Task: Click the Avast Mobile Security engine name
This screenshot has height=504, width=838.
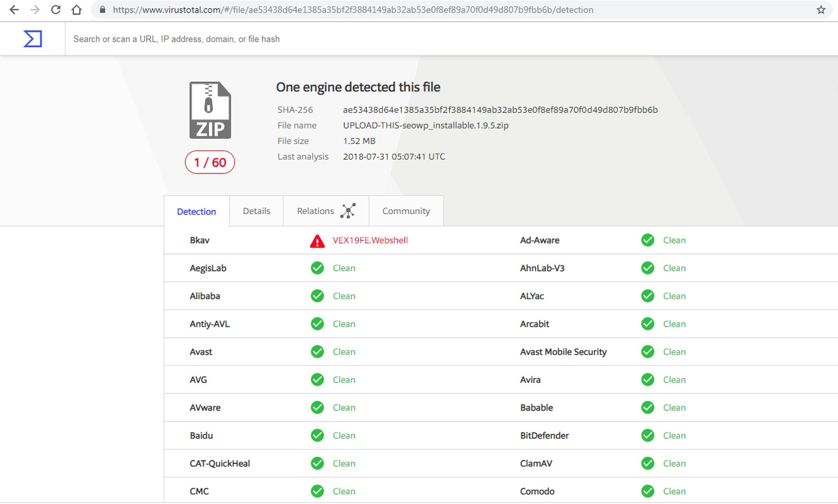Action: pos(563,352)
